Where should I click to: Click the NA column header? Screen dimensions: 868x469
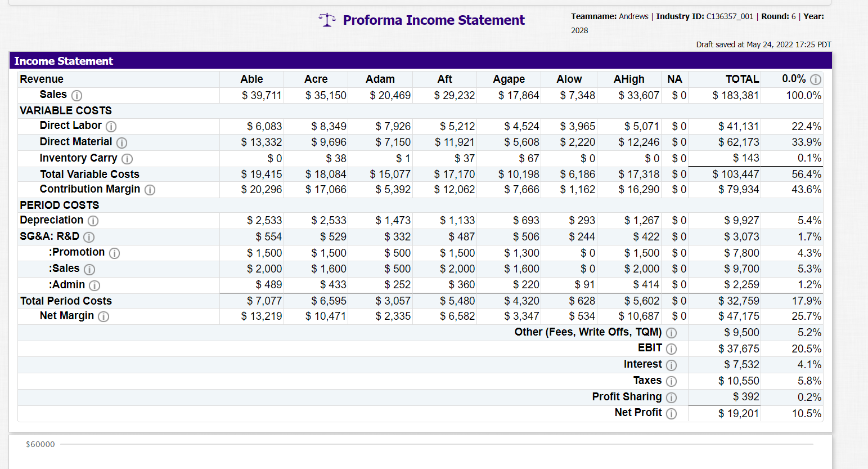674,79
